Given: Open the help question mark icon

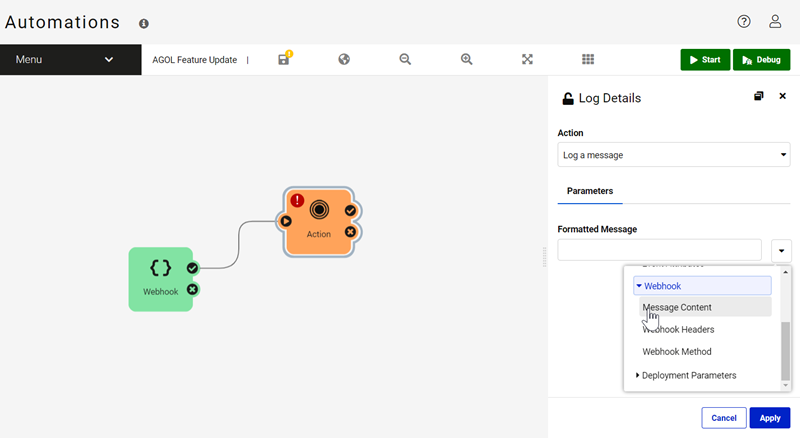Looking at the screenshot, I should [744, 21].
